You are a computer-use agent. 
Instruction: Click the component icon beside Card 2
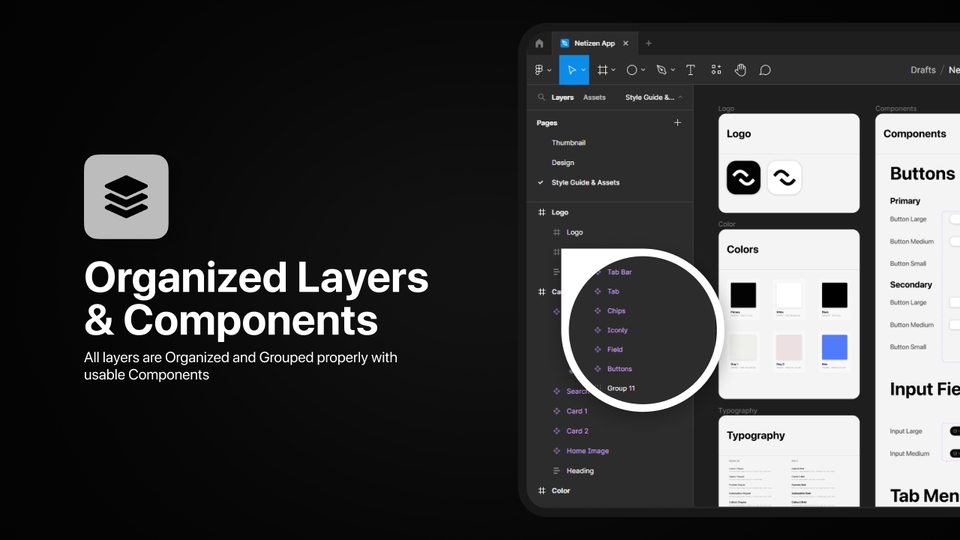pyautogui.click(x=557, y=431)
